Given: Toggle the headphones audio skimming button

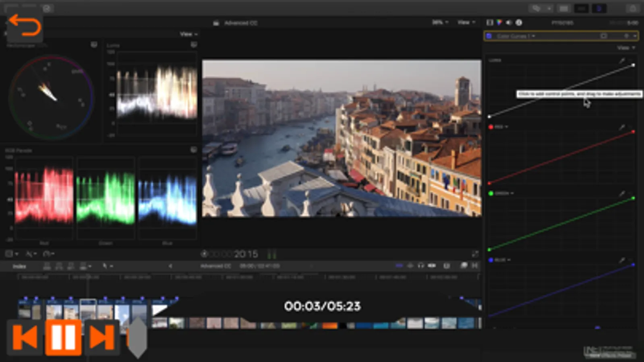Looking at the screenshot, I should click(421, 265).
